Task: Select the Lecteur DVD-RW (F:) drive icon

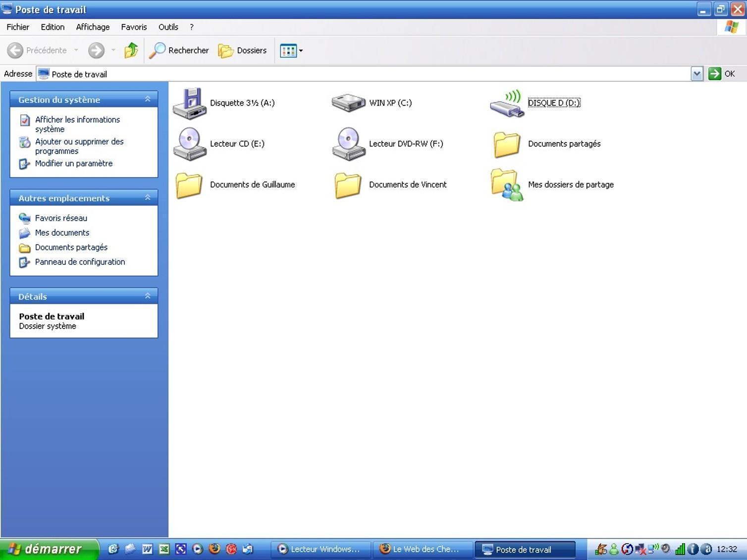Action: 348,144
